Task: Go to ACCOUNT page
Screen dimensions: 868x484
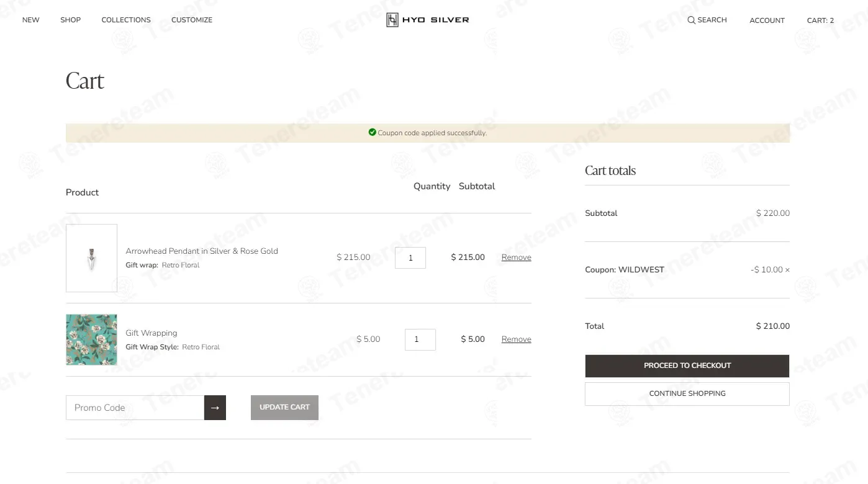Action: 767,20
